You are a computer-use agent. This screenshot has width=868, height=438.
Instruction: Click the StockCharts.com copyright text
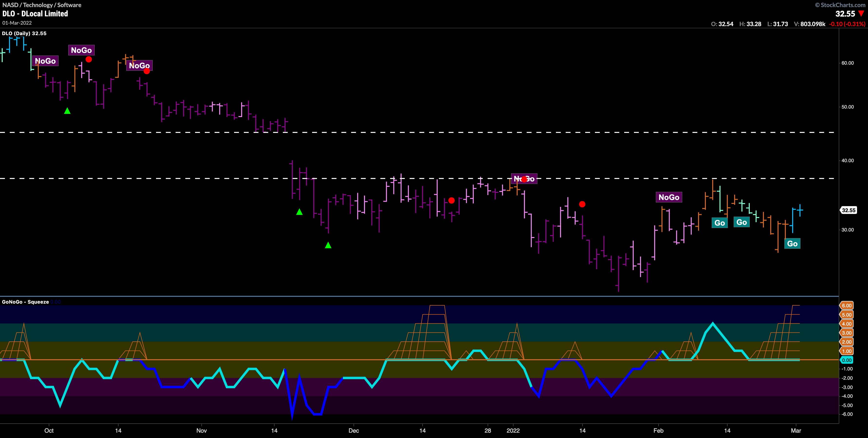click(840, 5)
